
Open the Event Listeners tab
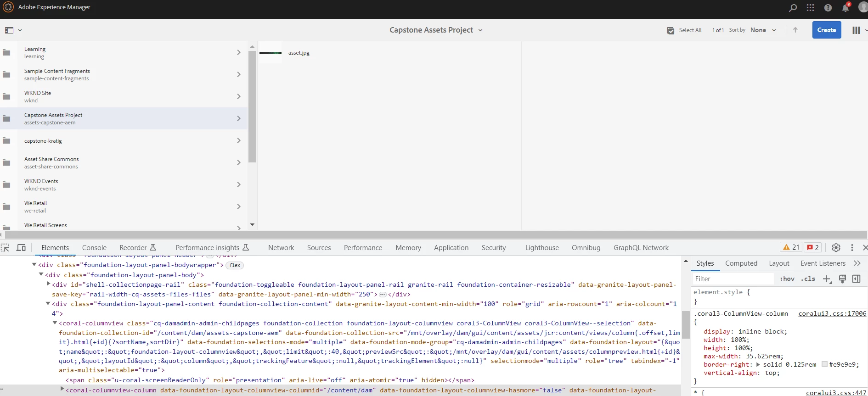823,263
